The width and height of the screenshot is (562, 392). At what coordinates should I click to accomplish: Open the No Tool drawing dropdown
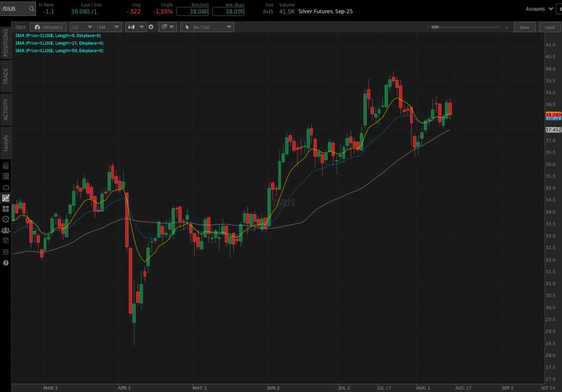coord(207,27)
